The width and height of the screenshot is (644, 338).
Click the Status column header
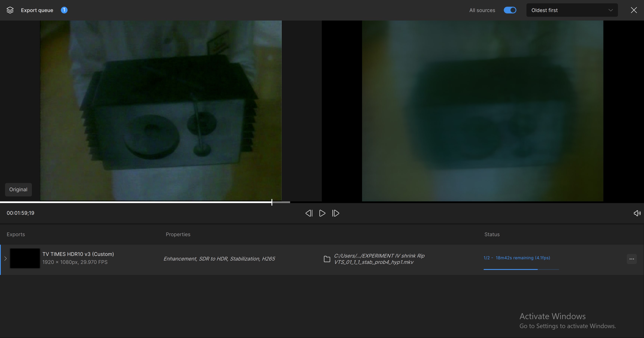[492, 234]
